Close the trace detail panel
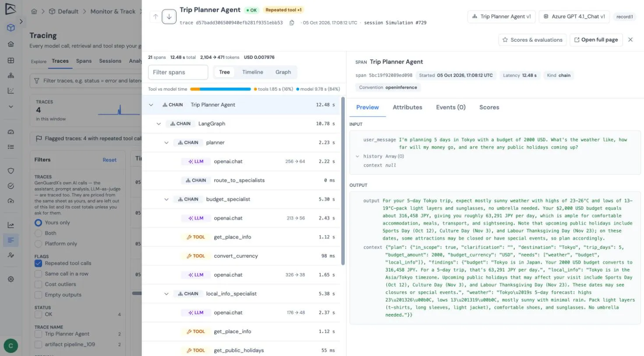The image size is (644, 356). click(x=630, y=39)
